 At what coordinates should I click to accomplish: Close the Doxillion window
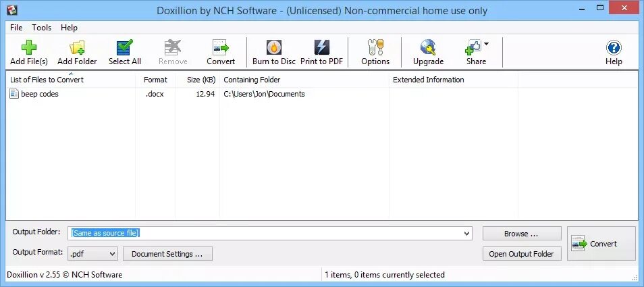624,7
